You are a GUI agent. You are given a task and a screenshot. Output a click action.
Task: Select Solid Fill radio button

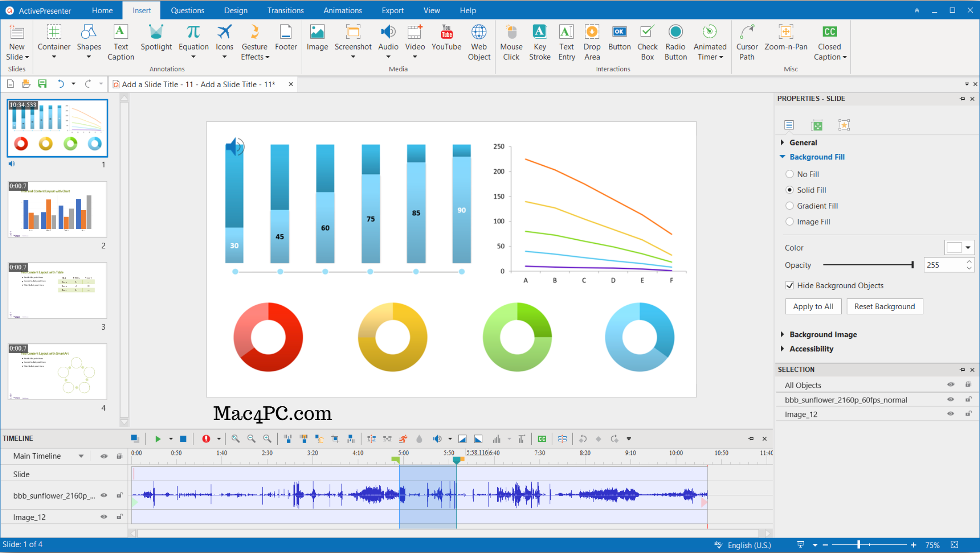789,189
